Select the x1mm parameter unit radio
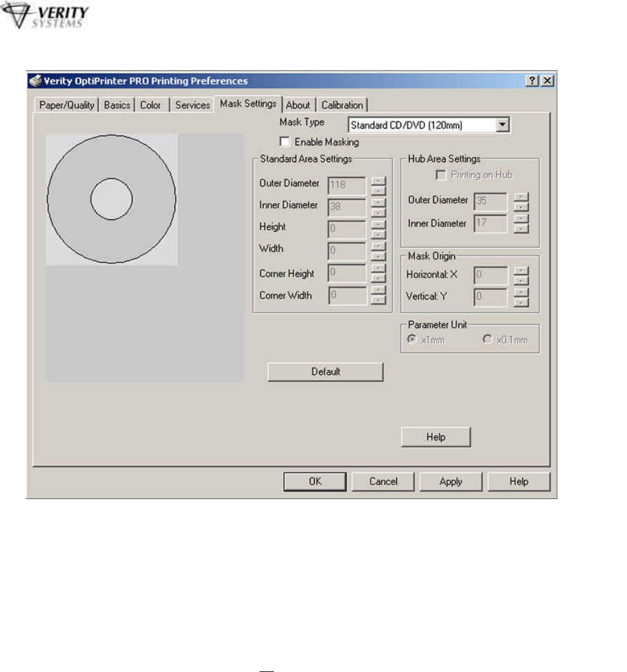The image size is (627, 672). pyautogui.click(x=412, y=340)
